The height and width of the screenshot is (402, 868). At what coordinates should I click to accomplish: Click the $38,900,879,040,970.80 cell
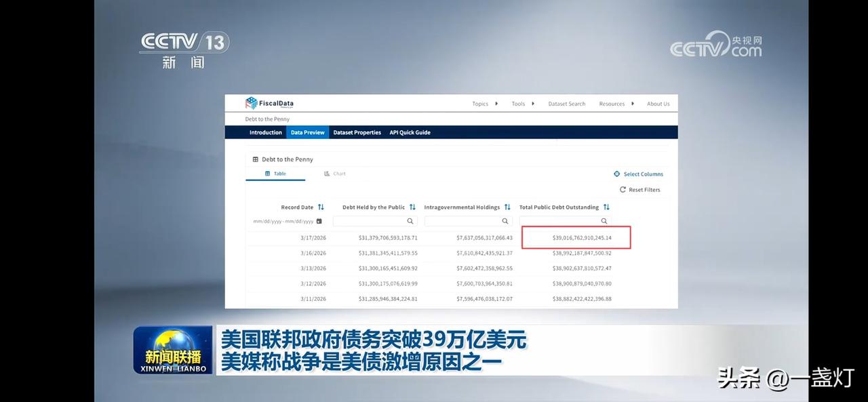(582, 284)
